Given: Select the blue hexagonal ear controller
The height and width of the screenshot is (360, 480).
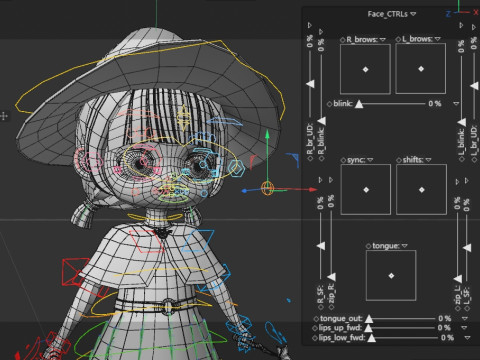Looking at the screenshot, I should pyautogui.click(x=237, y=169).
